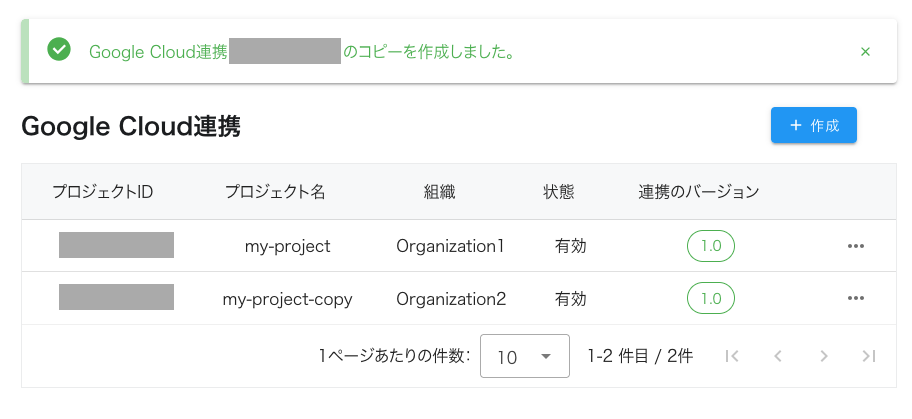
Task: Click the green success checkmark icon
Action: click(59, 49)
